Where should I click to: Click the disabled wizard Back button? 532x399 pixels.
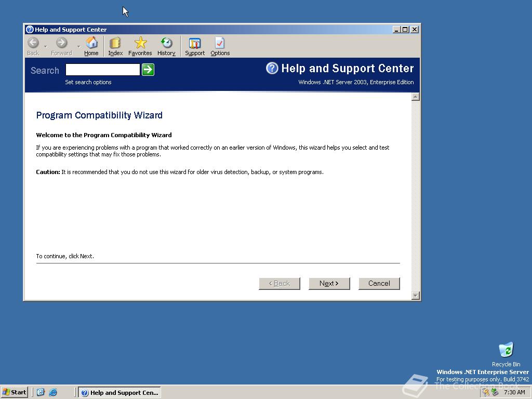pyautogui.click(x=279, y=283)
